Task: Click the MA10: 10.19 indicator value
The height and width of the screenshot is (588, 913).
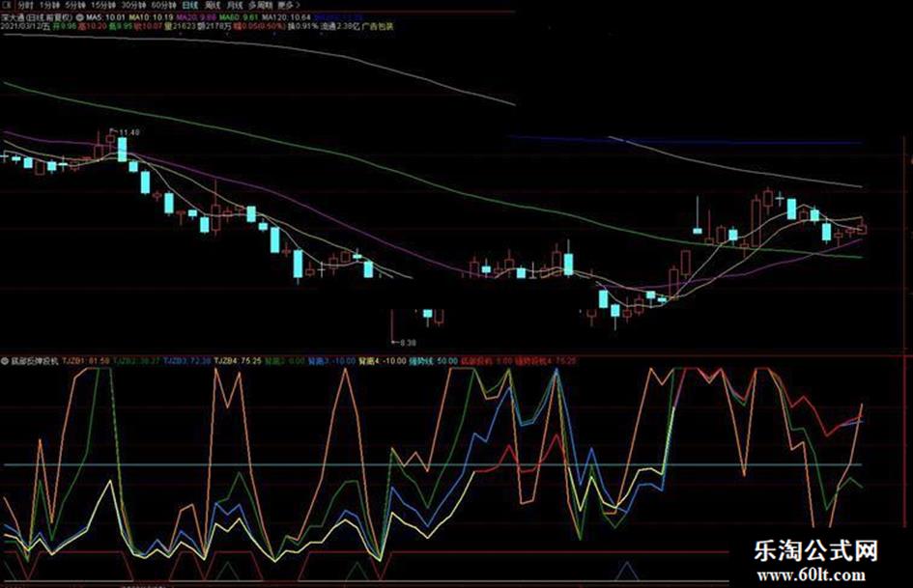Action: pos(151,17)
